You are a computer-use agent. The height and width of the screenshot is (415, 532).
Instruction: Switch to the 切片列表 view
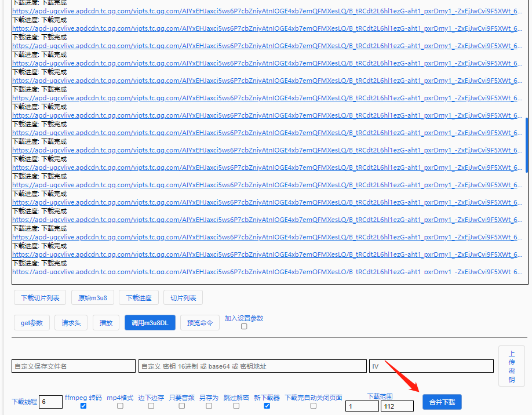[183, 298]
